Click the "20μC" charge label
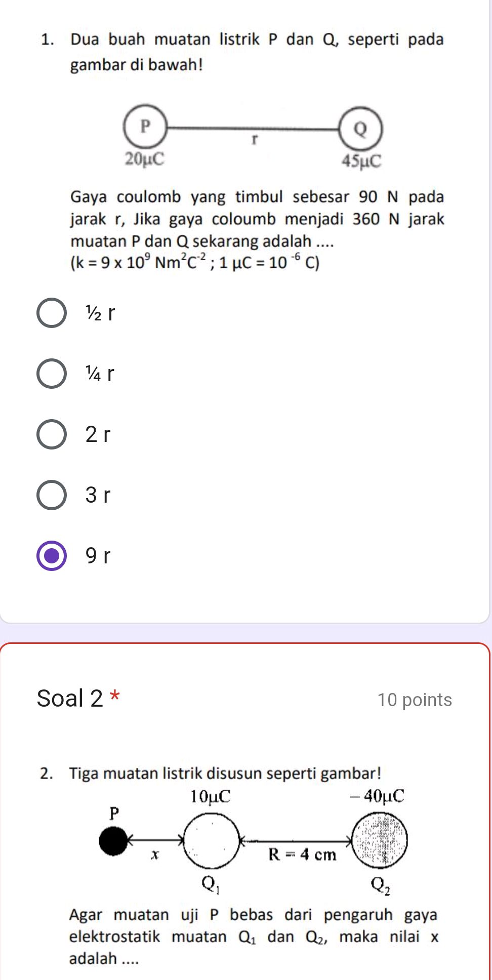 click(x=145, y=159)
